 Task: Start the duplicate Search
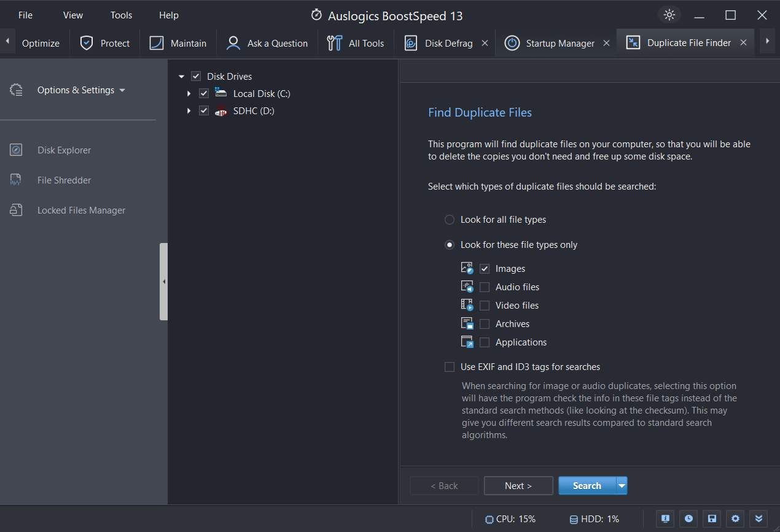pos(587,486)
